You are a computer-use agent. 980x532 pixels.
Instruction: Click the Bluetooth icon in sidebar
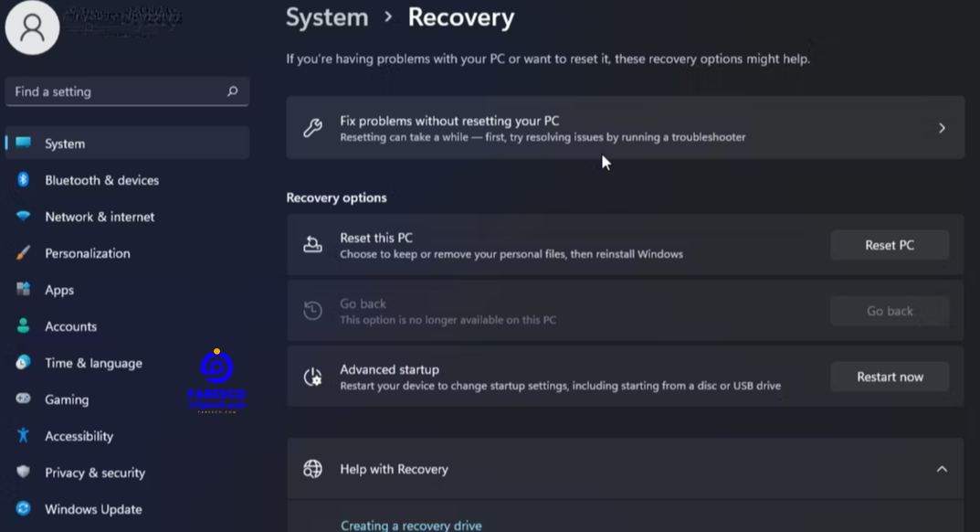pos(23,180)
